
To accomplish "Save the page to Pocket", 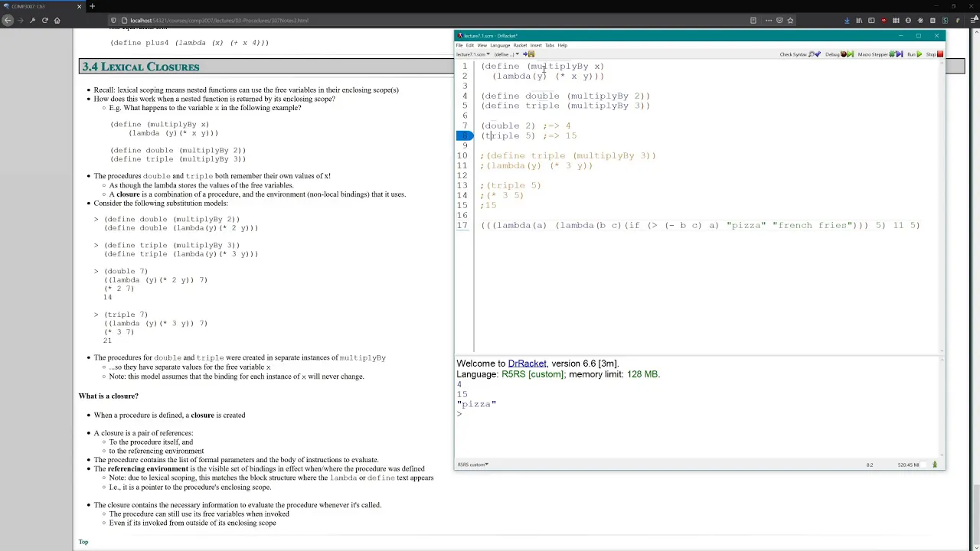I will [x=779, y=21].
